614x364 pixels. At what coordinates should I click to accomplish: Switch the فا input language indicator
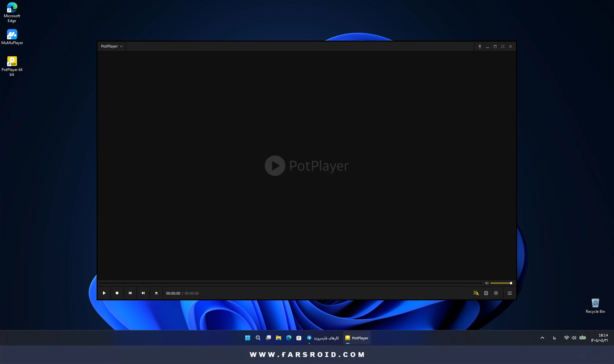click(554, 338)
